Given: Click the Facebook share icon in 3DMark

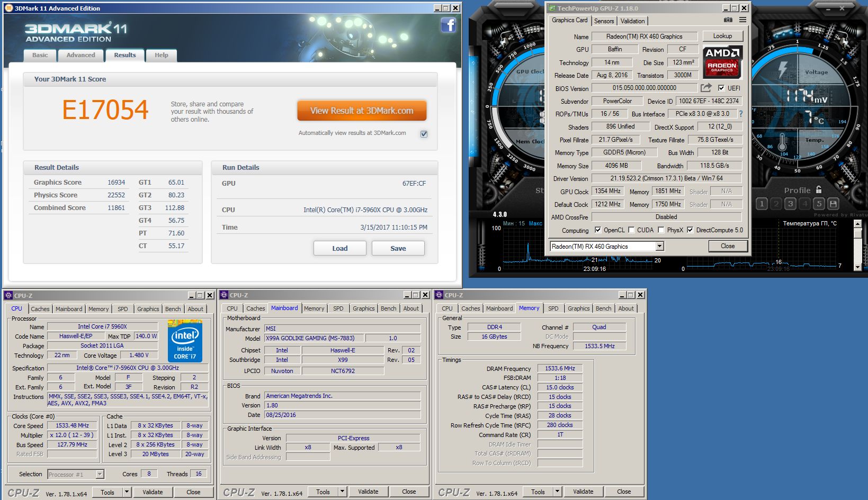Looking at the screenshot, I should (x=448, y=25).
